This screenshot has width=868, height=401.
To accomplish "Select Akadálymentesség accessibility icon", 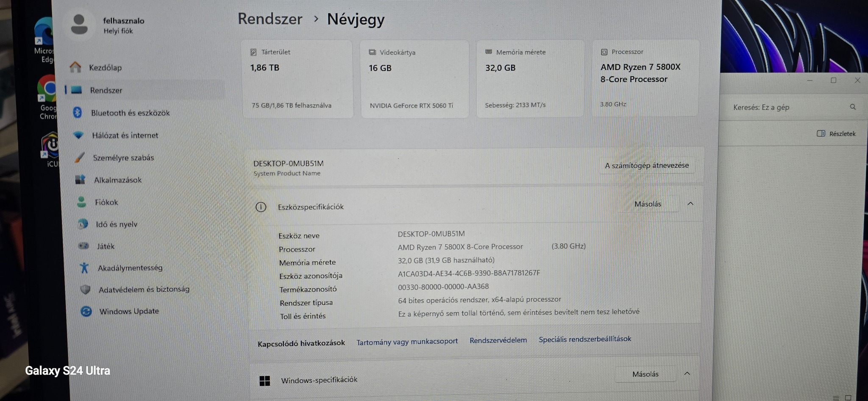I will pos(84,267).
